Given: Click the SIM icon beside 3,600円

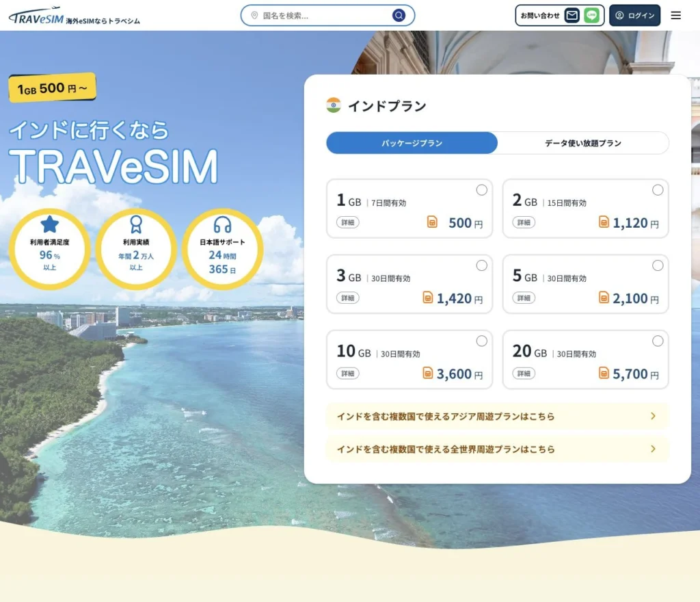Looking at the screenshot, I should click(428, 373).
